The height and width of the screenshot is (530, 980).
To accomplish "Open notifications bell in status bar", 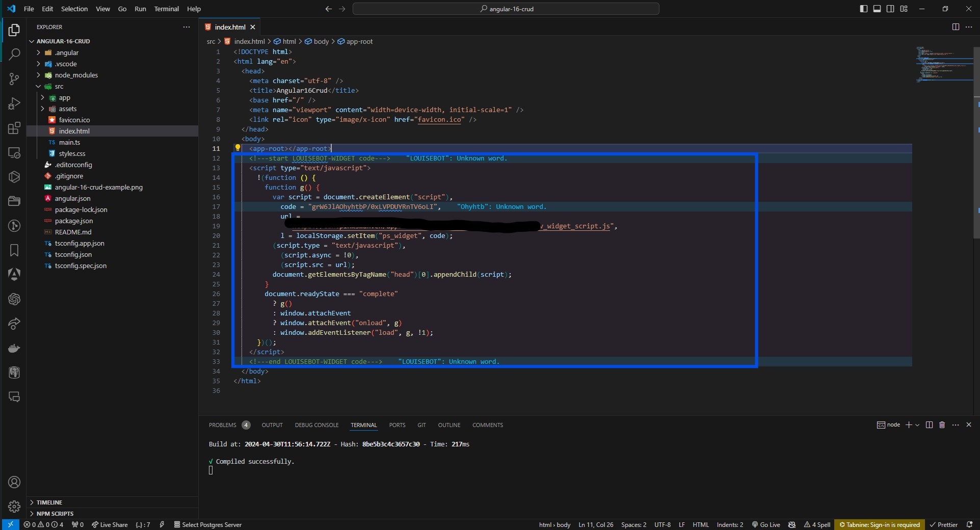I will 970,524.
